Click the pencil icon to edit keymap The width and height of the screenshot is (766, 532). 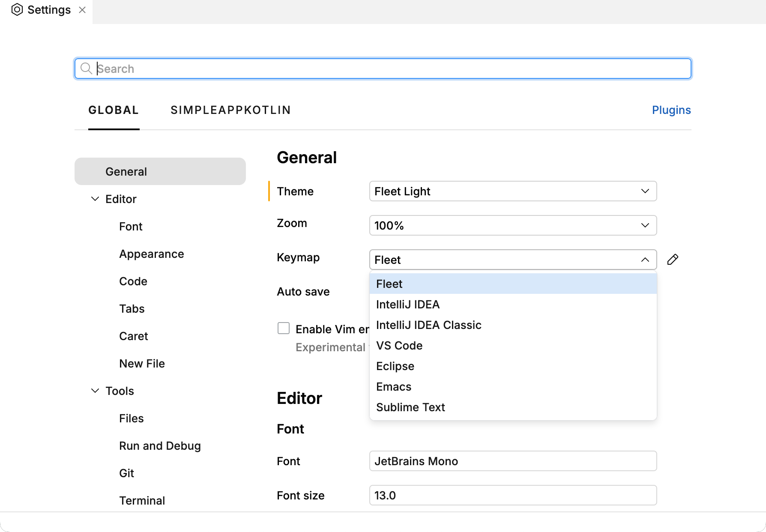coord(673,259)
